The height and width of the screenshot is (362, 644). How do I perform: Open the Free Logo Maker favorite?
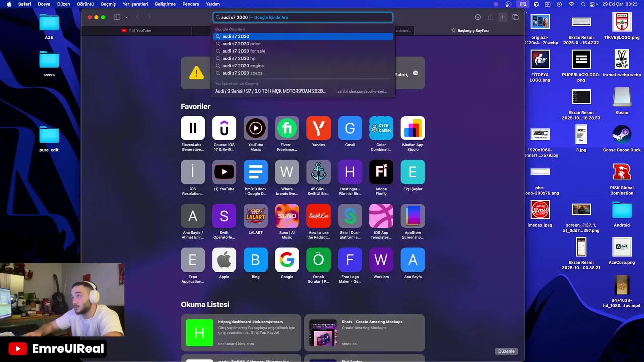(350, 259)
